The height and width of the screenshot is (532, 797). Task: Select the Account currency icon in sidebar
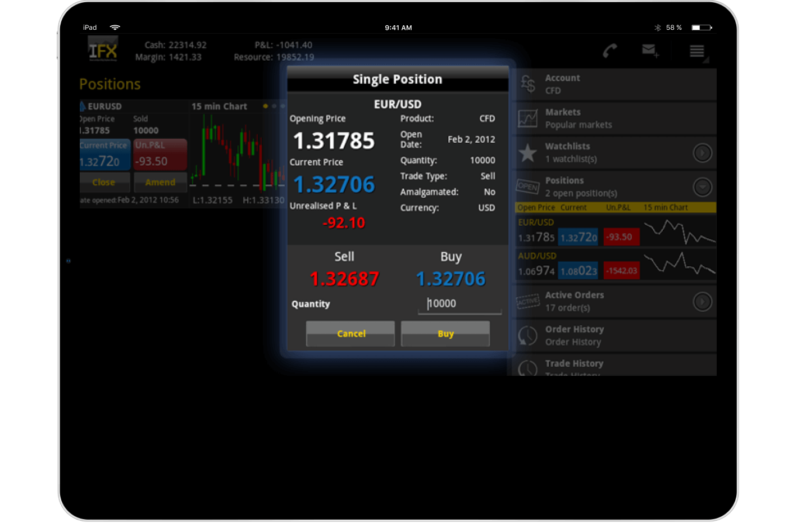tap(527, 83)
